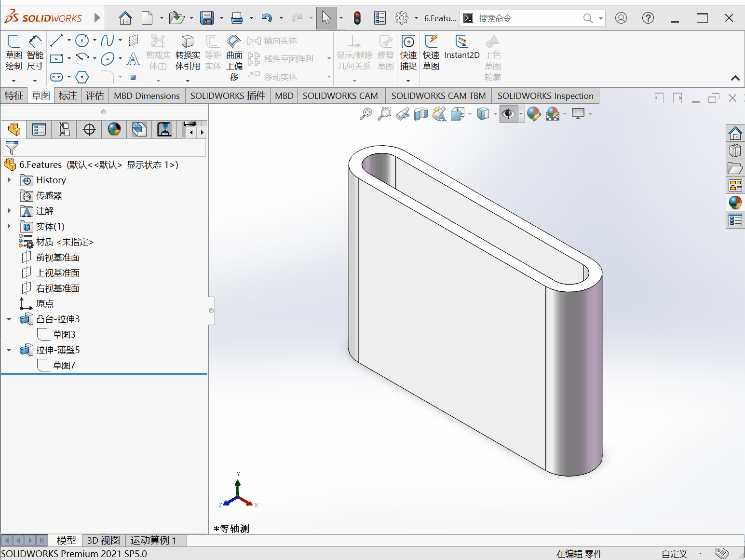
Task: Switch to the 评估 tab
Action: pyautogui.click(x=95, y=96)
